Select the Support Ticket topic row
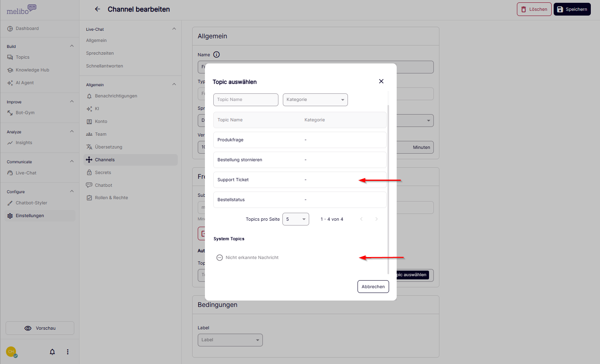 300,180
